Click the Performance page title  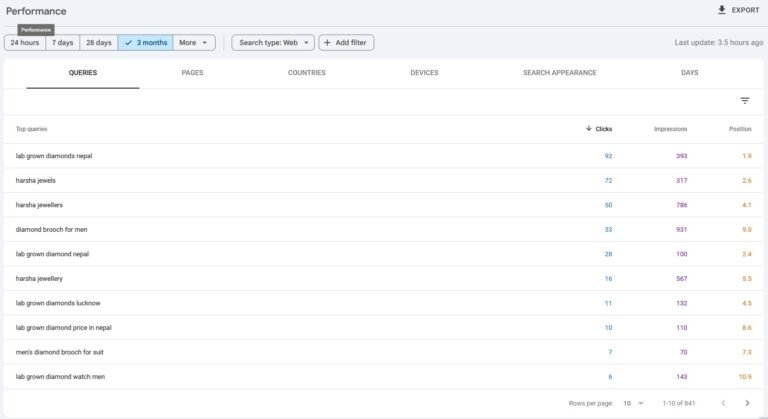(x=36, y=11)
